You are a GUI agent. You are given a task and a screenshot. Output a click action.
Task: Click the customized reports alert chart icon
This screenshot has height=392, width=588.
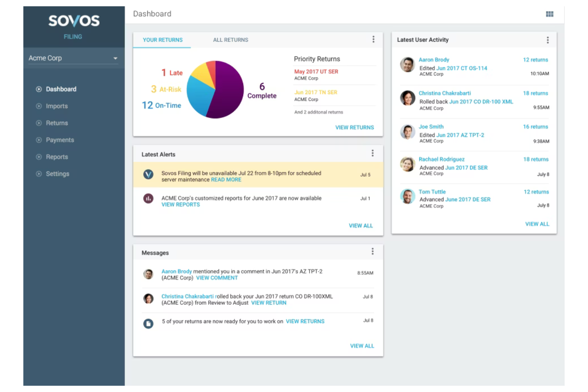(x=148, y=198)
